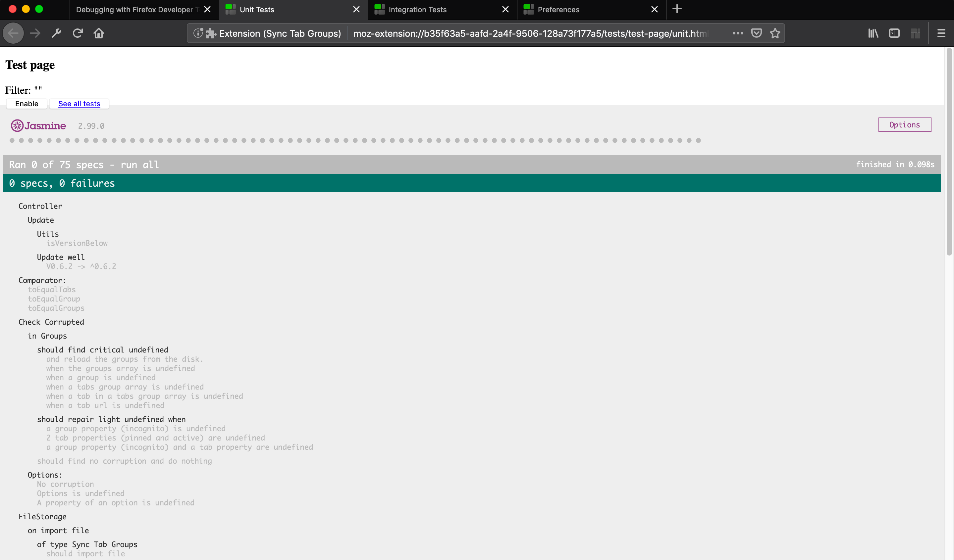Click the Enable filter button

point(26,104)
